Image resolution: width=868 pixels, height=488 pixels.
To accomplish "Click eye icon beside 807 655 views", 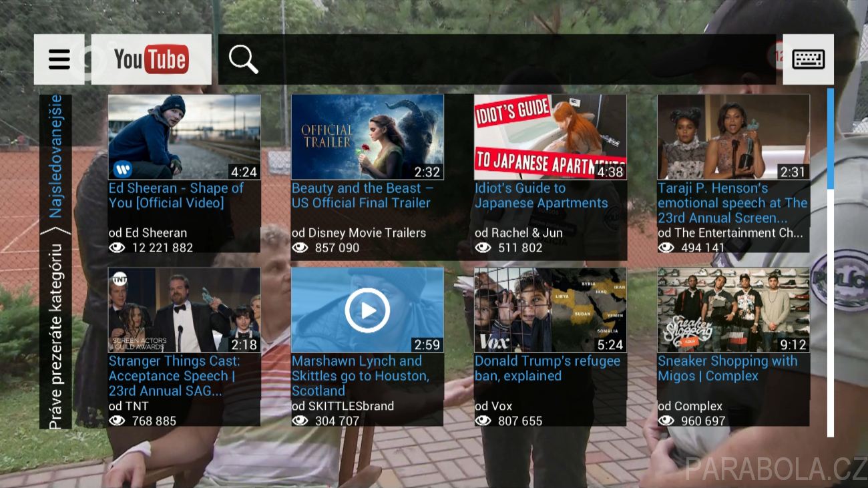I will [483, 421].
